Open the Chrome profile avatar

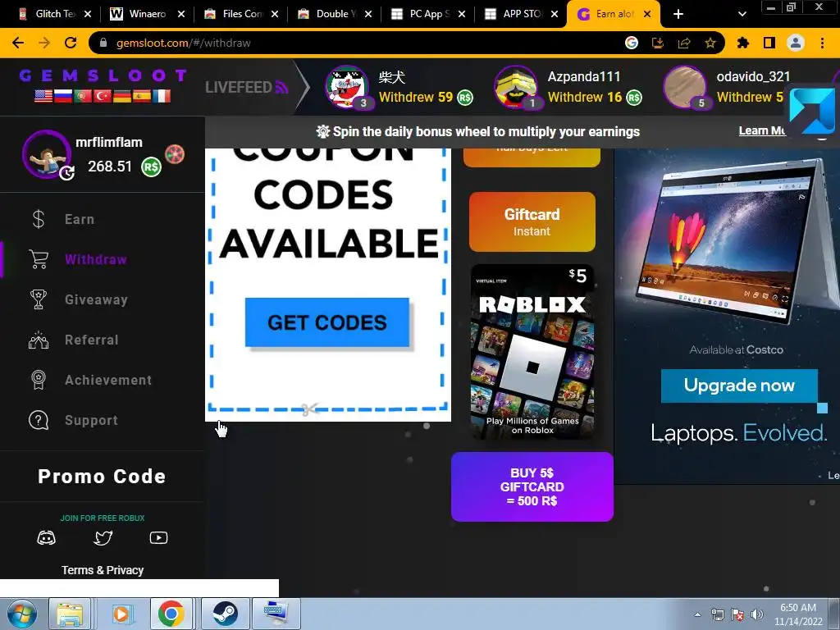[x=796, y=43]
